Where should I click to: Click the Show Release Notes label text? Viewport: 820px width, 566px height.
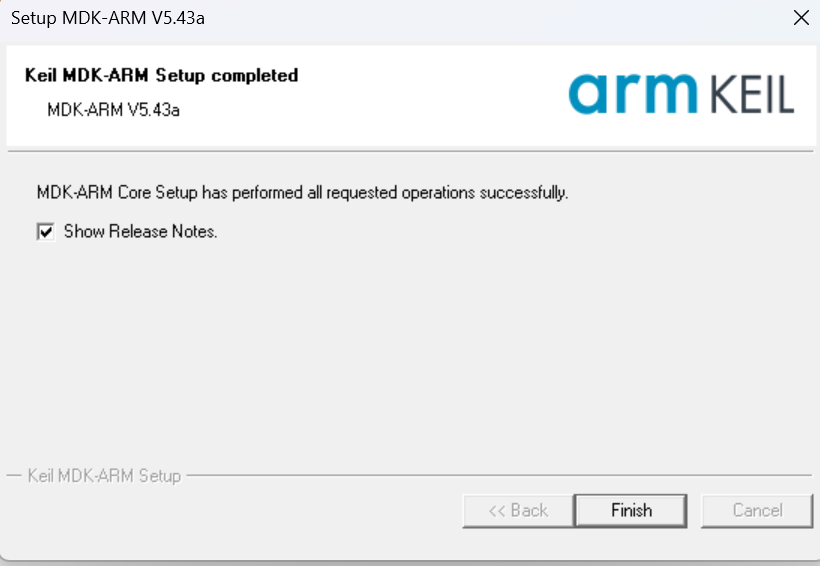click(140, 231)
